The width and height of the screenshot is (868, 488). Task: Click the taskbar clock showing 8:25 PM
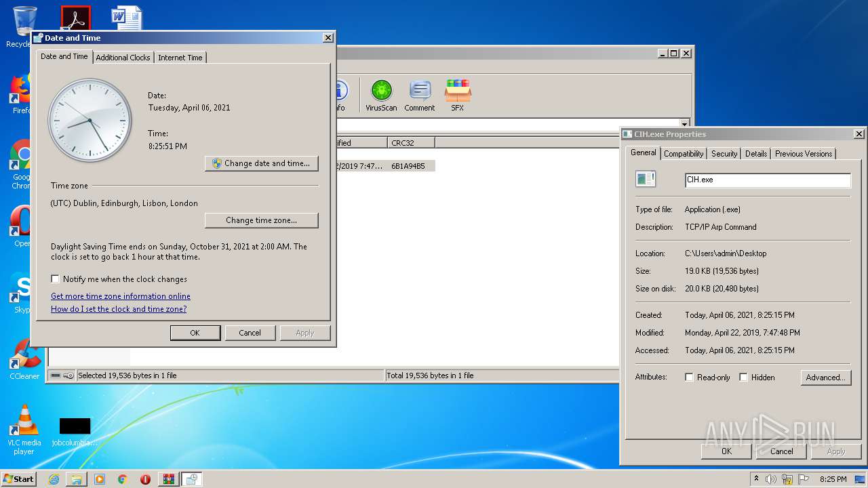pos(833,479)
